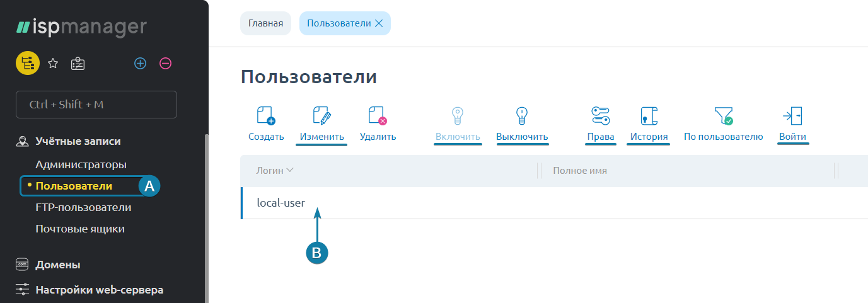Click the Войти login icon
868x303 pixels.
(792, 116)
